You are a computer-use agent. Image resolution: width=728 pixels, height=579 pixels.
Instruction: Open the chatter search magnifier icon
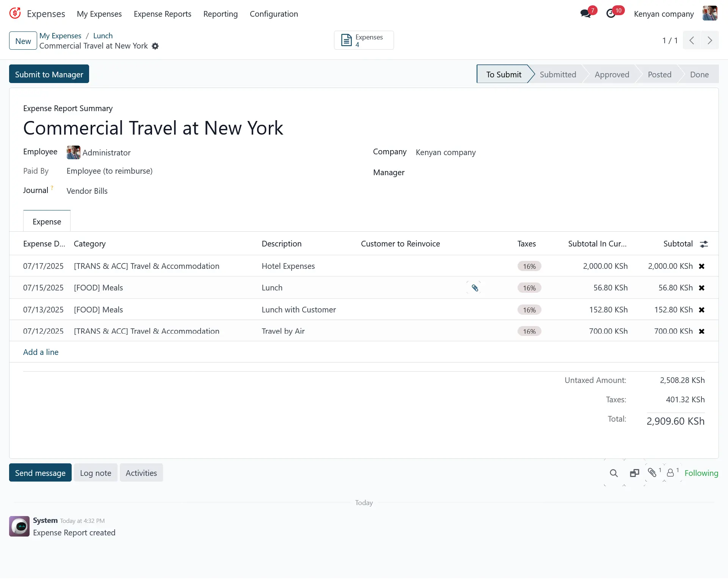click(x=613, y=473)
